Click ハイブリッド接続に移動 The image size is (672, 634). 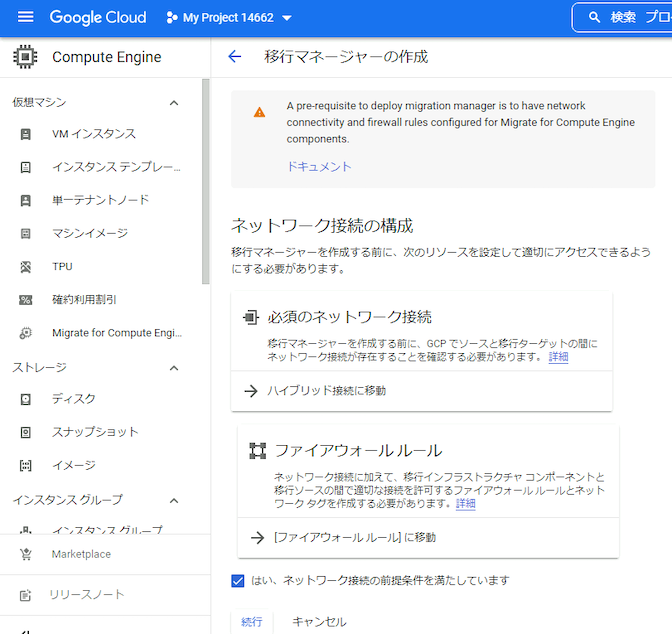point(326,391)
